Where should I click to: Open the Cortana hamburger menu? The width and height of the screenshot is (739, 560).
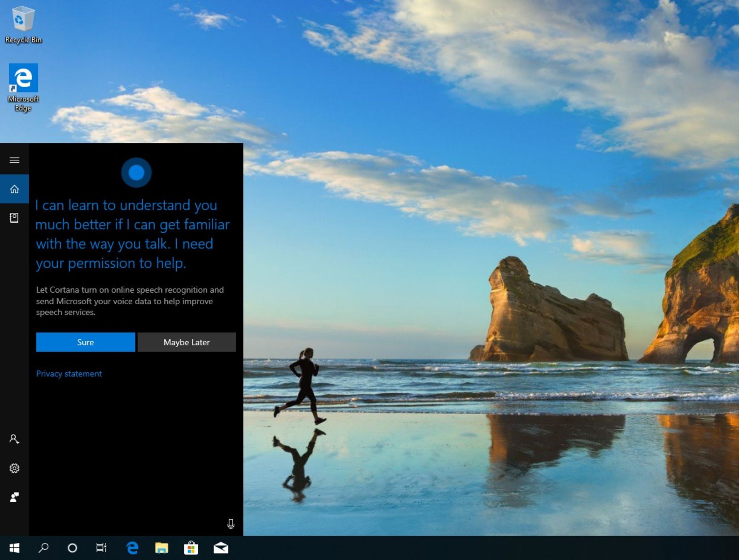pyautogui.click(x=15, y=160)
